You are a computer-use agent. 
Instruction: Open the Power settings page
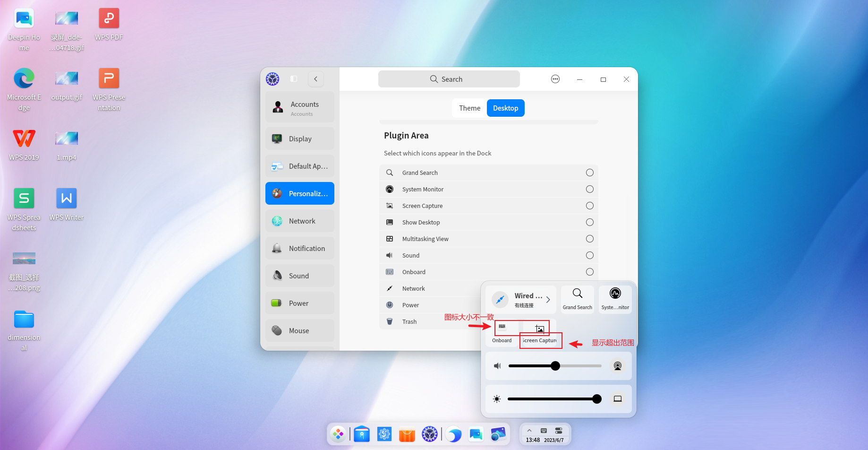click(x=299, y=303)
